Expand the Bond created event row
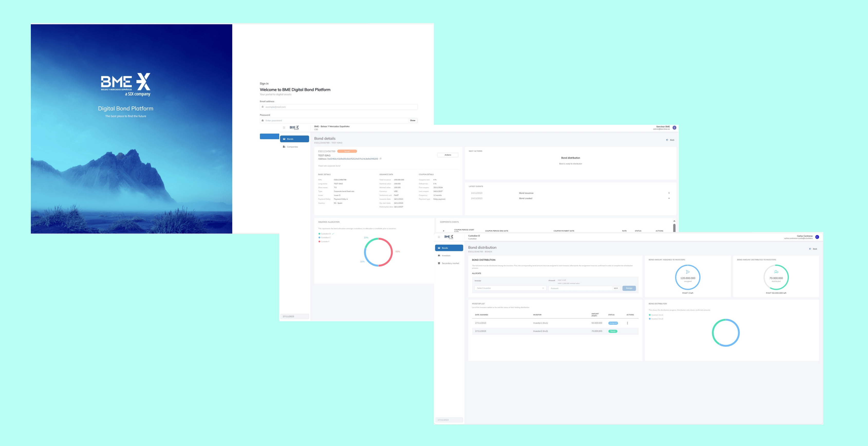The image size is (868, 446). coord(669,198)
